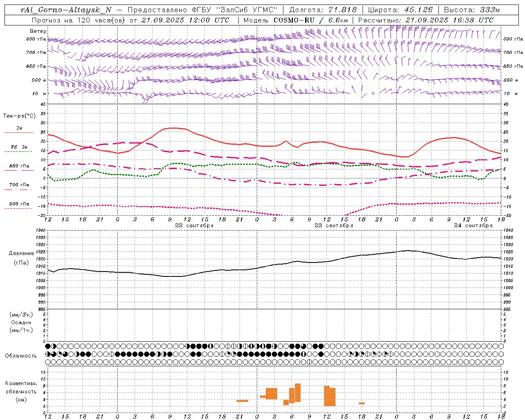Click the 'Конвективн.' convective cloud label

point(21,383)
